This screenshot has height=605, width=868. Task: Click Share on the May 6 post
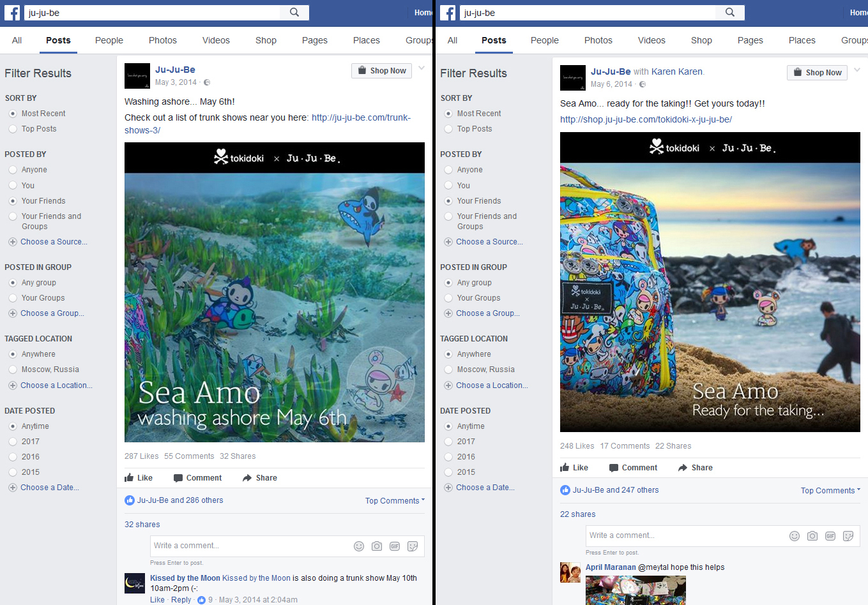[695, 468]
